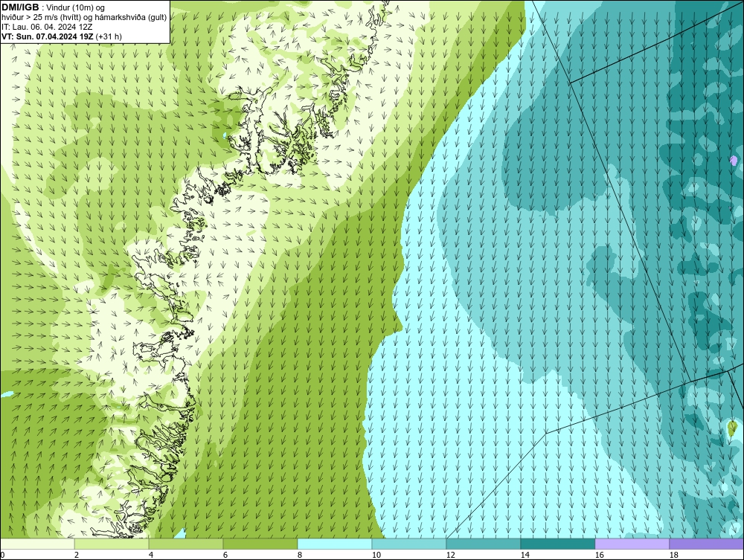Click the 'hviður > 25 m/s' description line
The height and width of the screenshot is (560, 744).
[x=84, y=18]
